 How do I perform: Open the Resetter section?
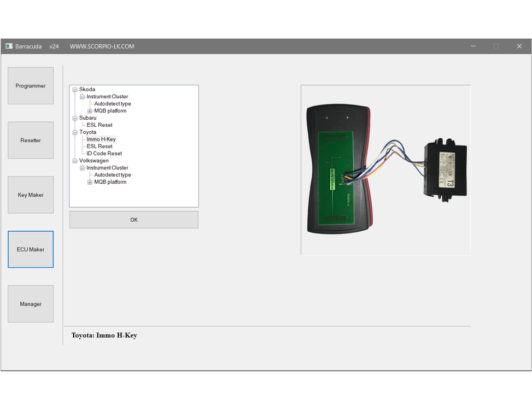click(x=31, y=140)
